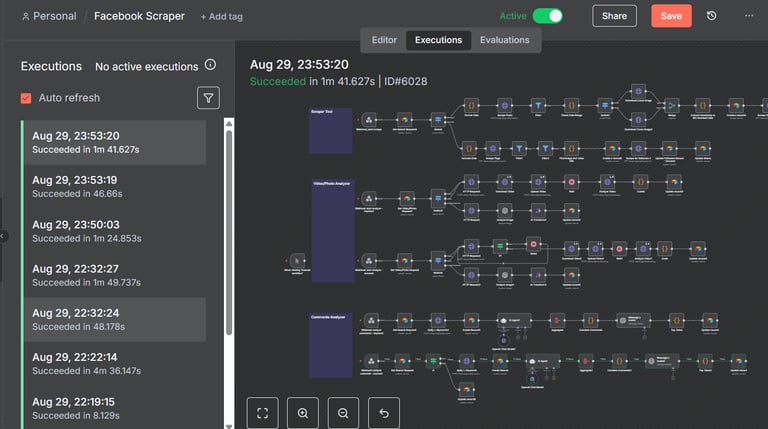Zoom in on the workflow canvas
768x429 pixels.
click(303, 413)
